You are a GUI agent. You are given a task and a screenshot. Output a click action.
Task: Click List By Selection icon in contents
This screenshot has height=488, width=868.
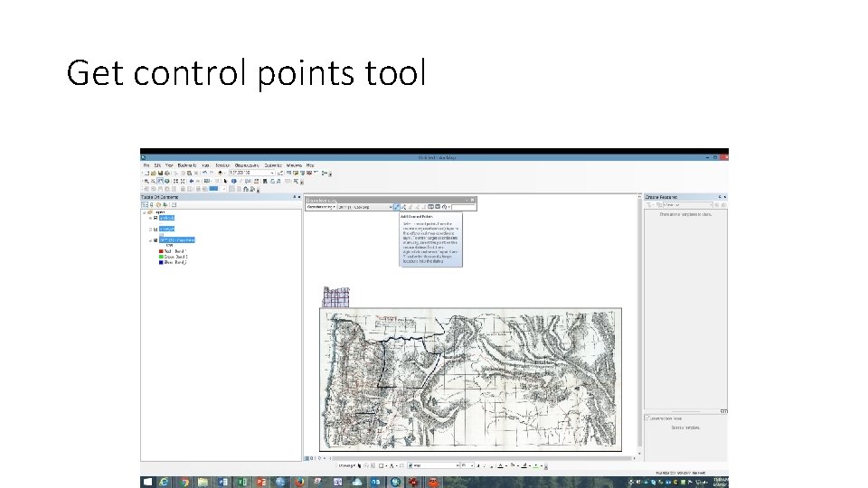[x=165, y=205]
